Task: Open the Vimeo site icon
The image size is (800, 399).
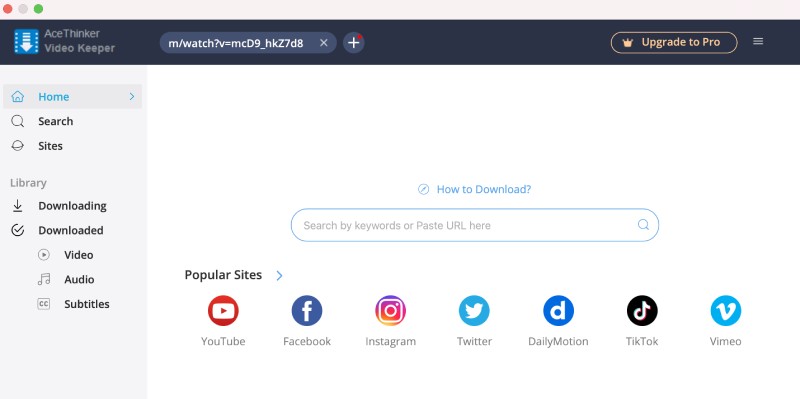Action: click(x=726, y=310)
